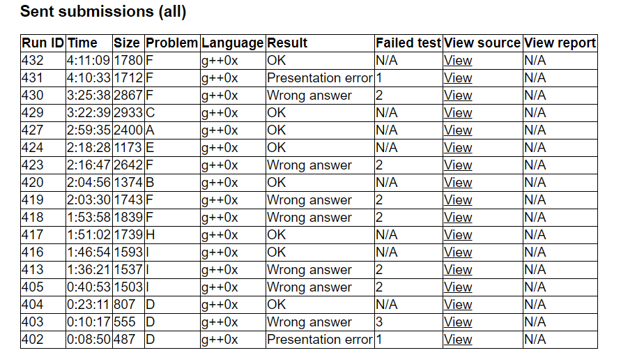Select the Result column header cell
Screen dimensions: 644x362
tap(287, 43)
